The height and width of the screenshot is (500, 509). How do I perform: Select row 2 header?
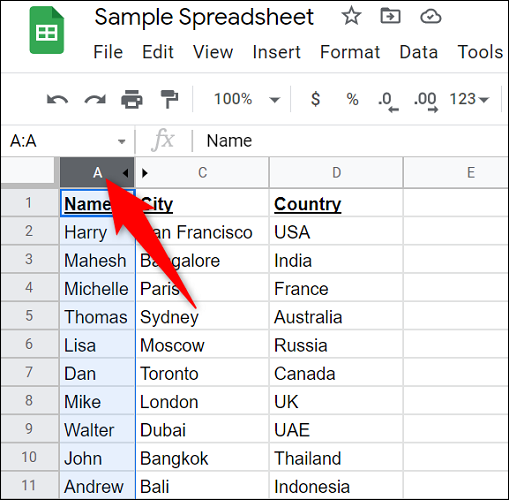pos(29,231)
